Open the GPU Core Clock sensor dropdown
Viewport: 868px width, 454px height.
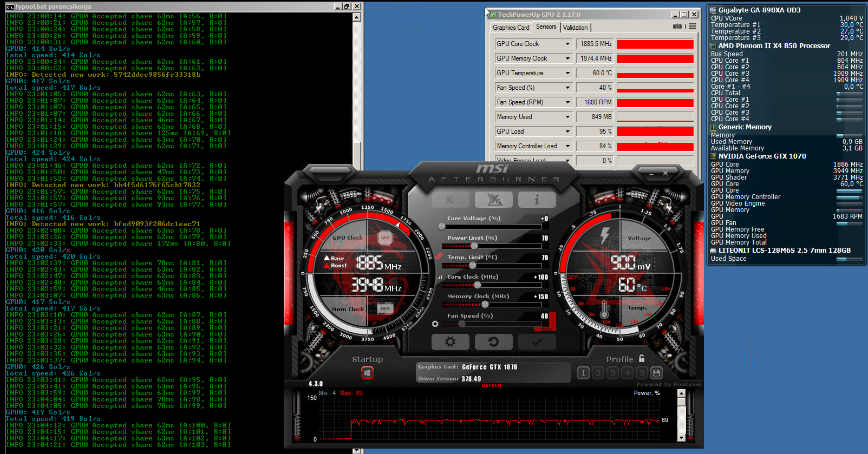pyautogui.click(x=567, y=44)
